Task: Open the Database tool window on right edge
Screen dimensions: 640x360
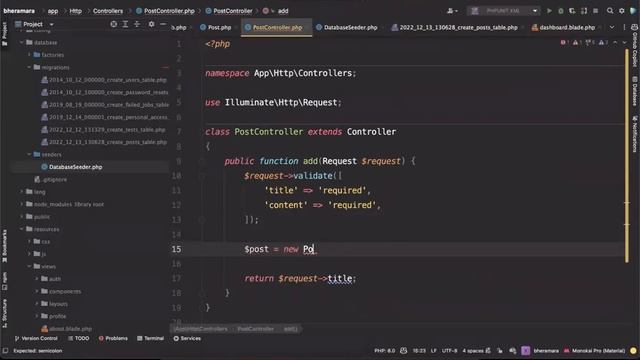Action: point(634,92)
